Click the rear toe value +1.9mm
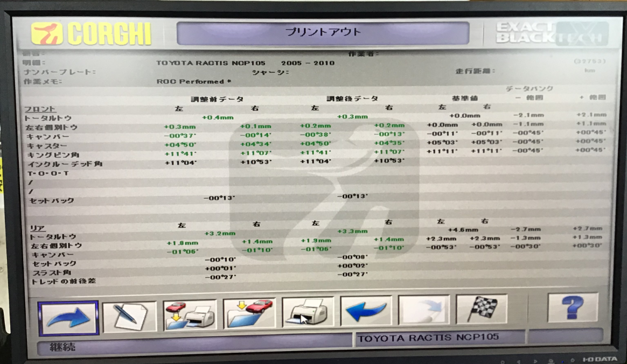The image size is (627, 364). [x=316, y=241]
